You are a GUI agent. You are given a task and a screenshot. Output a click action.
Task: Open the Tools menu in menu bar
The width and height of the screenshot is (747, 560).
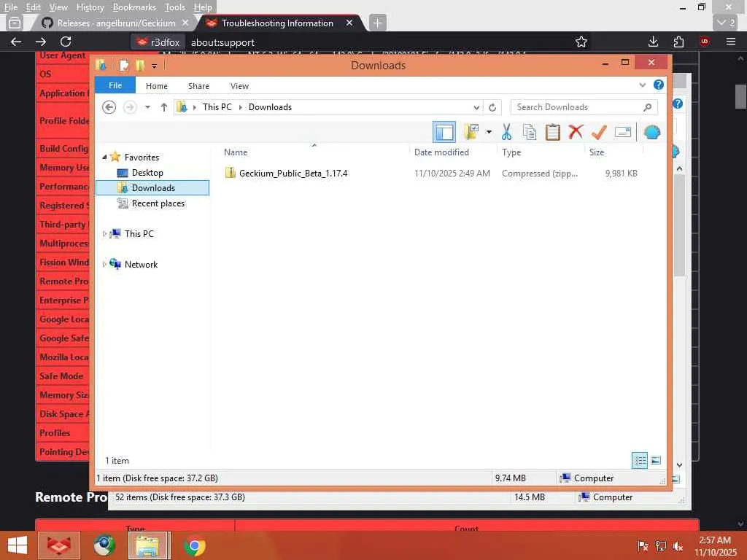click(175, 7)
